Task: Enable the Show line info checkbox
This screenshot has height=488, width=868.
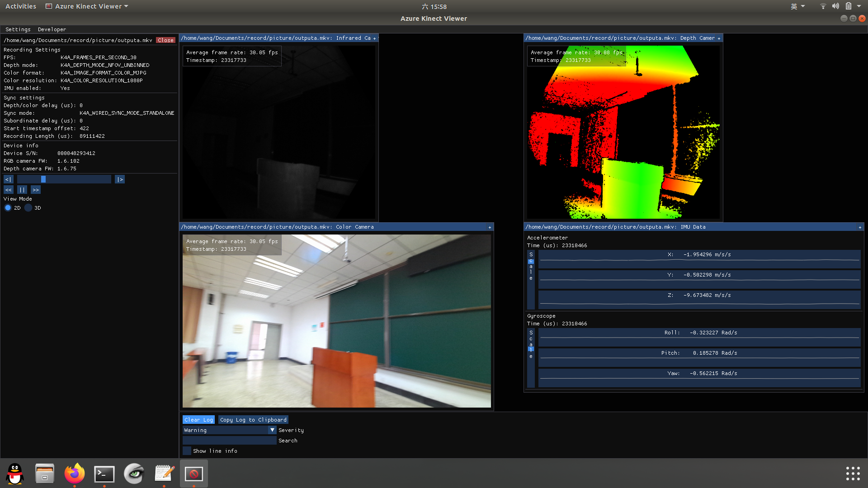Action: (x=187, y=450)
